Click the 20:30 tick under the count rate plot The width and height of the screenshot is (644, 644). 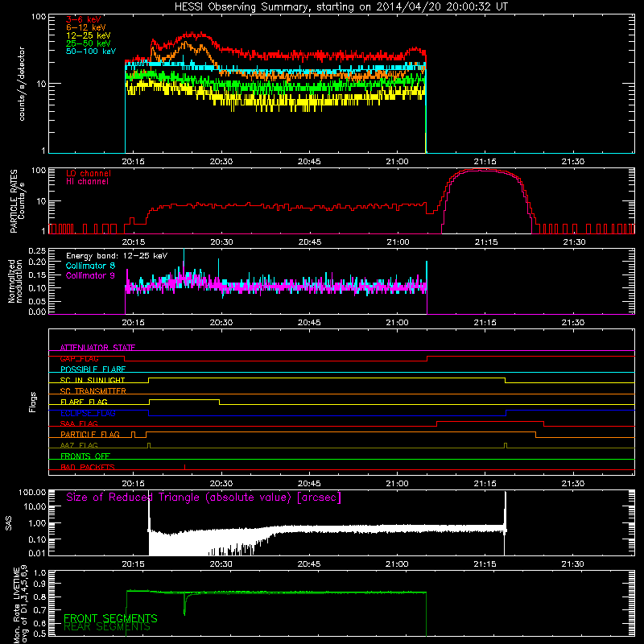[x=221, y=162]
